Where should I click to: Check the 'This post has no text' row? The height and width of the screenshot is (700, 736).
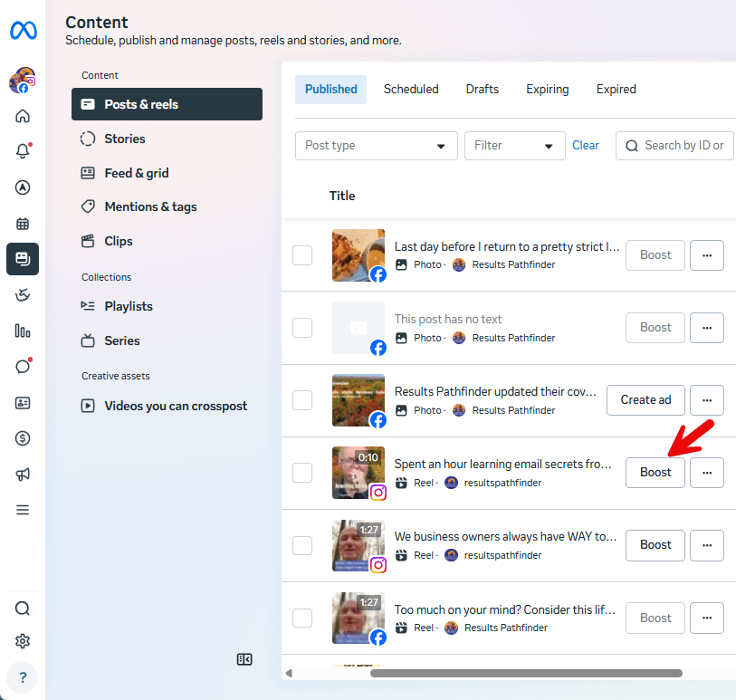tap(302, 328)
